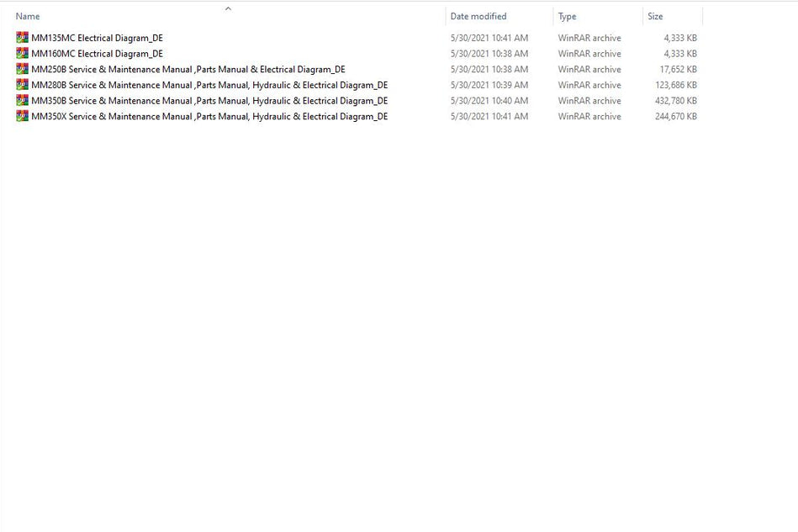
Task: Click the archive icon of the MM280B file
Action: pos(22,85)
